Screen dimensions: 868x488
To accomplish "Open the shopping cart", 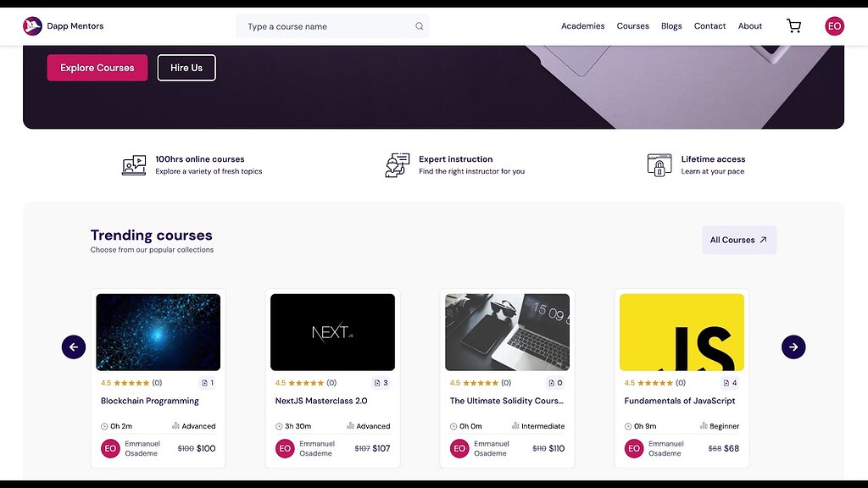I will [793, 25].
